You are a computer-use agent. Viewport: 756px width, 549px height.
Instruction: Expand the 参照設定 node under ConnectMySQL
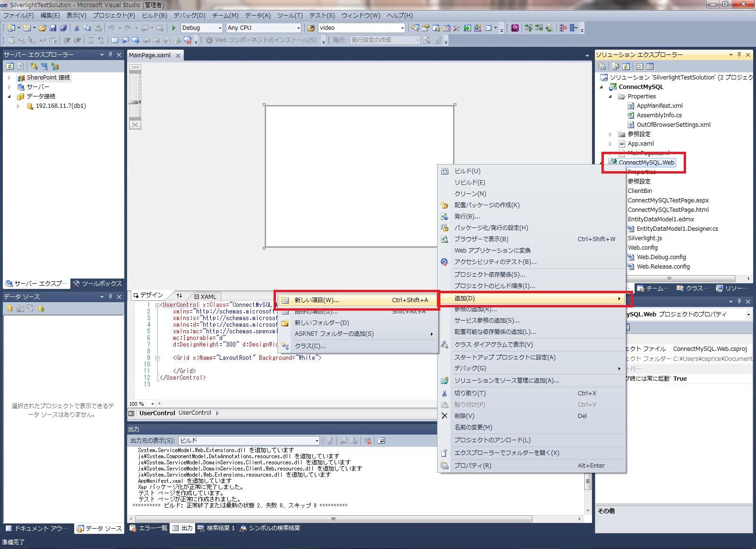coord(610,134)
